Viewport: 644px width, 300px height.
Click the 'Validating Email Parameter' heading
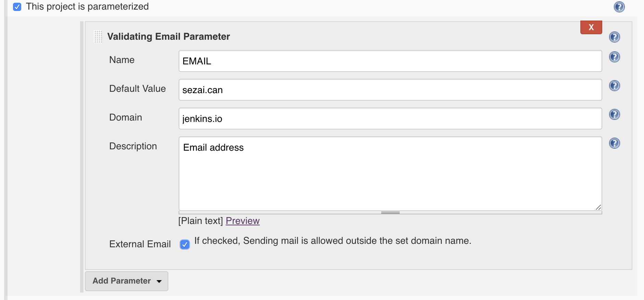(x=168, y=37)
